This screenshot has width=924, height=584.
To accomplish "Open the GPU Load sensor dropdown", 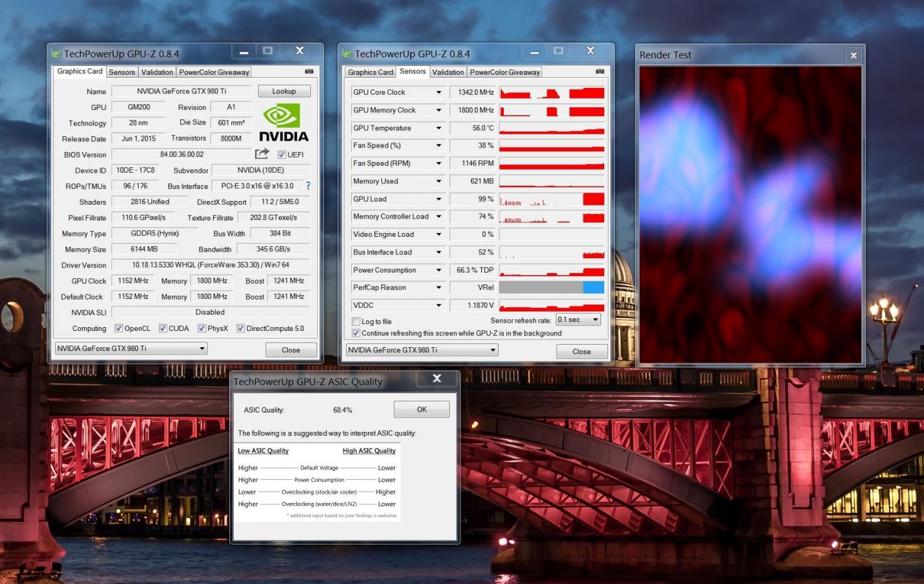I will [438, 199].
